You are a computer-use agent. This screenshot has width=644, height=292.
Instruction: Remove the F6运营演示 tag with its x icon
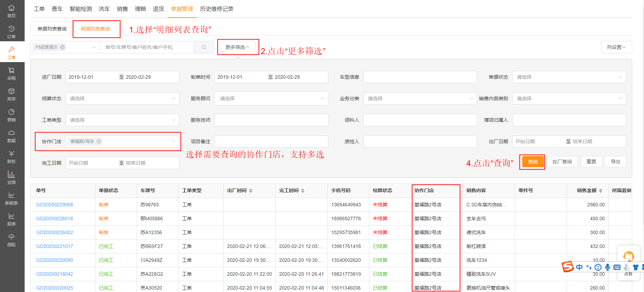(x=62, y=47)
